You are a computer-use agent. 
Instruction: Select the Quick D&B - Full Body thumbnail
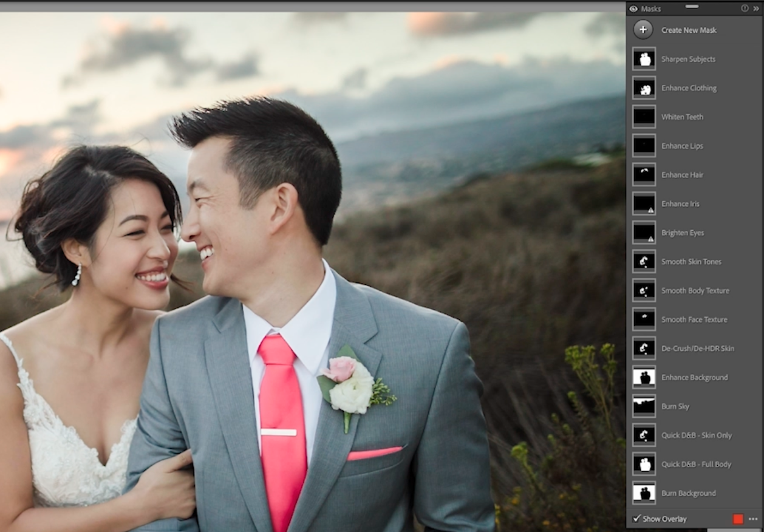tap(644, 464)
